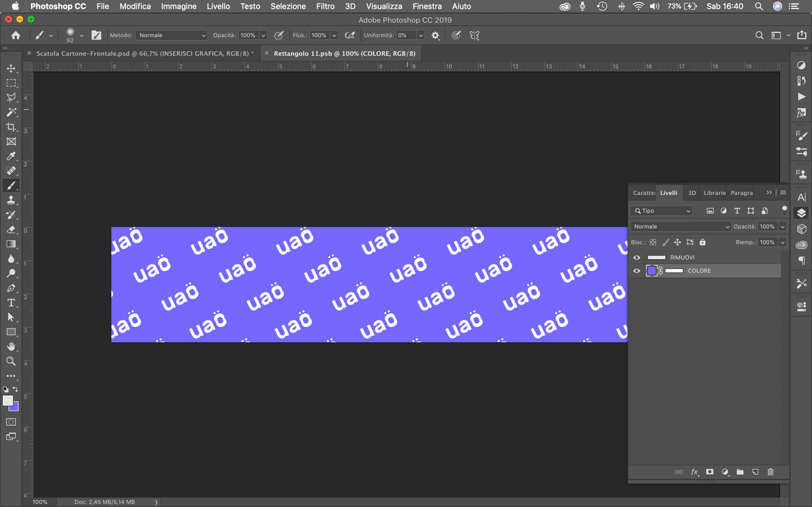
Task: Switch to the Librerie panel tab
Action: [x=714, y=193]
